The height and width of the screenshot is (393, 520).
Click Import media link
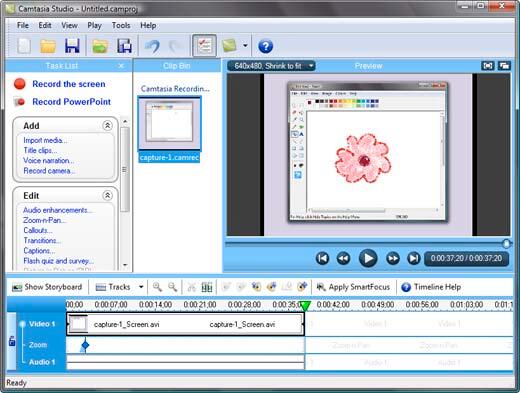click(45, 140)
